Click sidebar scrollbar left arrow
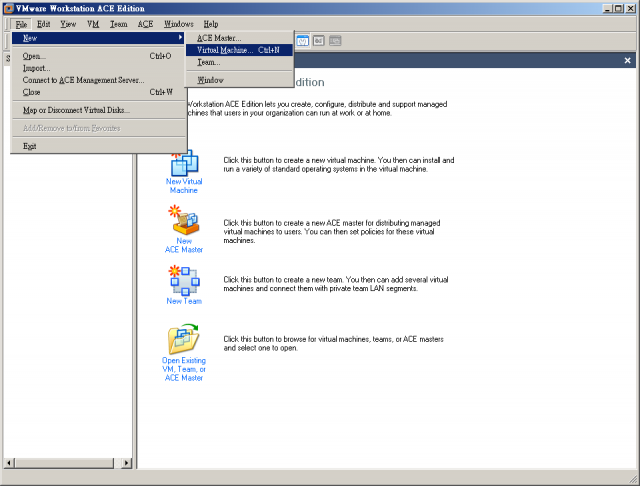 (x=9, y=463)
